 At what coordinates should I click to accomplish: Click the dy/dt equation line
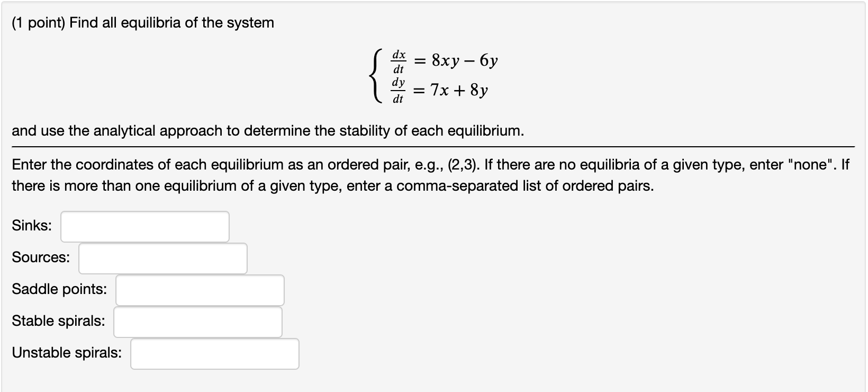tap(439, 90)
